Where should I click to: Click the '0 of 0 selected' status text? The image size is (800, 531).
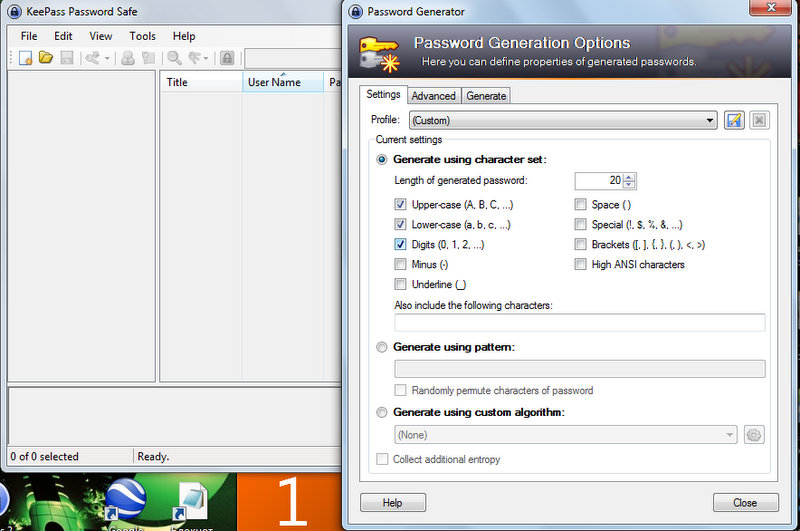44,457
